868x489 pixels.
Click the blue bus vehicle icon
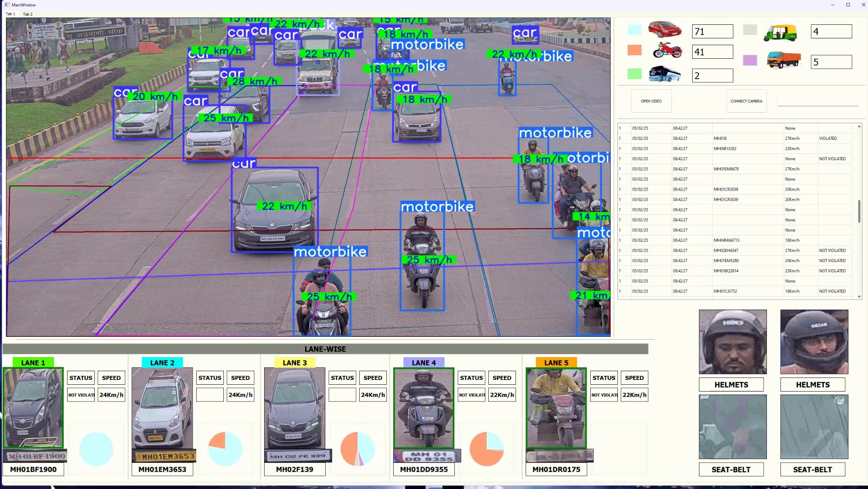point(665,74)
